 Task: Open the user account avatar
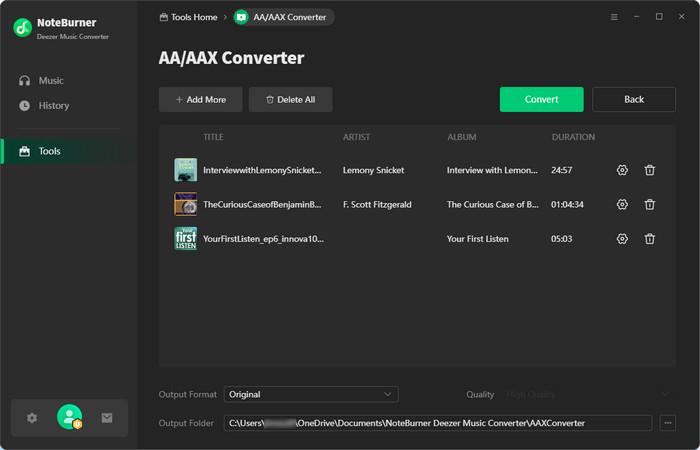tap(69, 417)
